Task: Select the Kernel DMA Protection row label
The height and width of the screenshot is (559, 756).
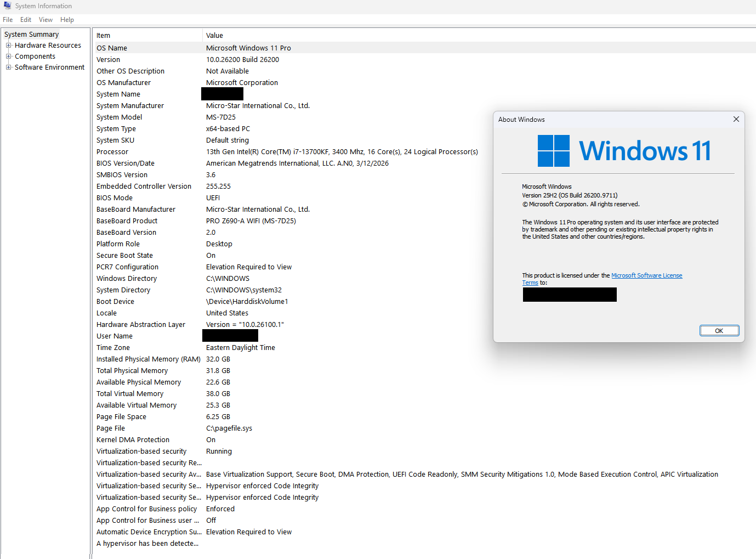Action: pos(133,440)
